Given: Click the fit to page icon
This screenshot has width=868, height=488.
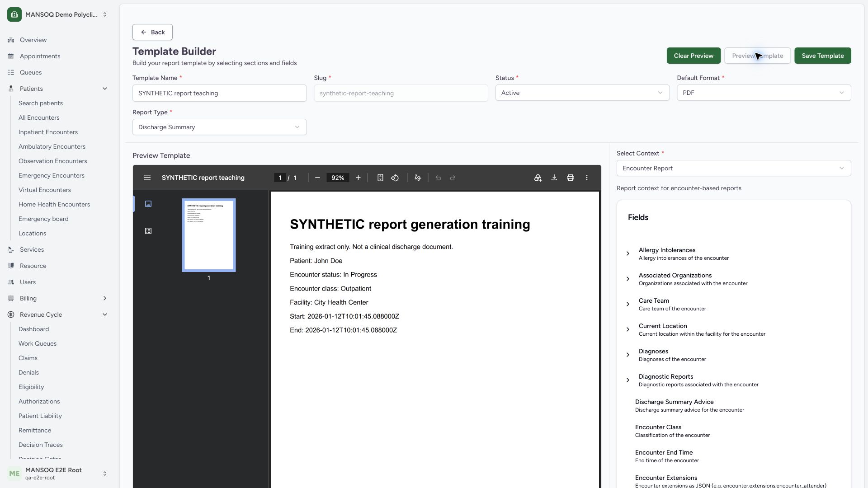Looking at the screenshot, I should pyautogui.click(x=380, y=178).
